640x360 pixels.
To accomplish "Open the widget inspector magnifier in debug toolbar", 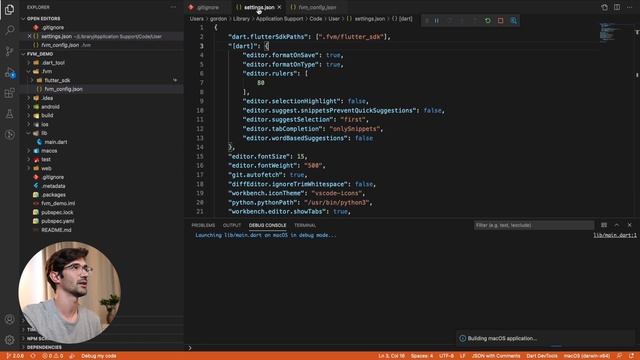I will coord(513,20).
